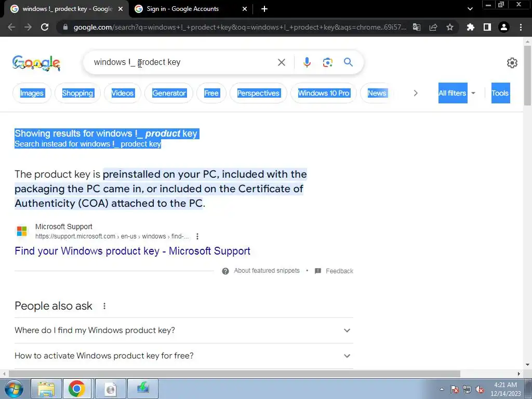This screenshot has height=399, width=532.
Task: Click the Google logo
Action: point(36,63)
